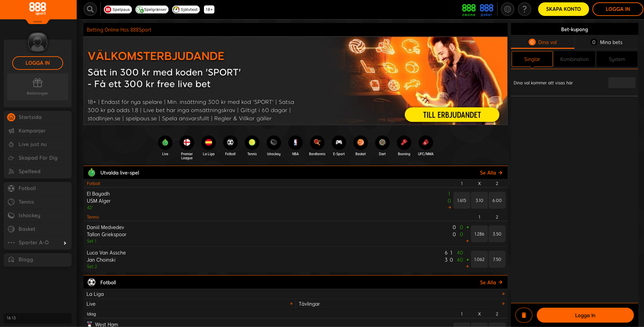Select the Ishockey puck shortcut icon

274,143
